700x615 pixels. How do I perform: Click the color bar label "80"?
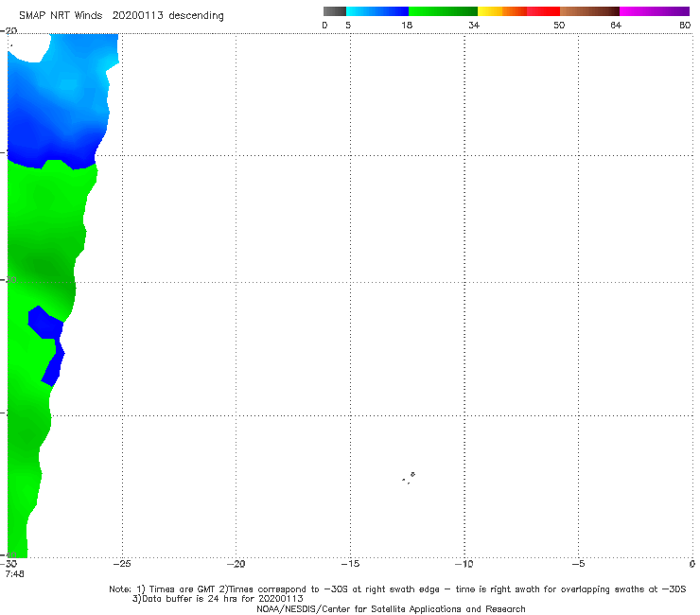tap(685, 25)
